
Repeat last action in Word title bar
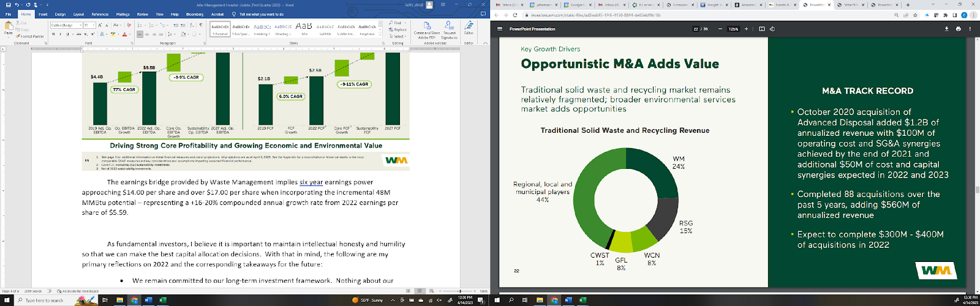pyautogui.click(x=28, y=5)
